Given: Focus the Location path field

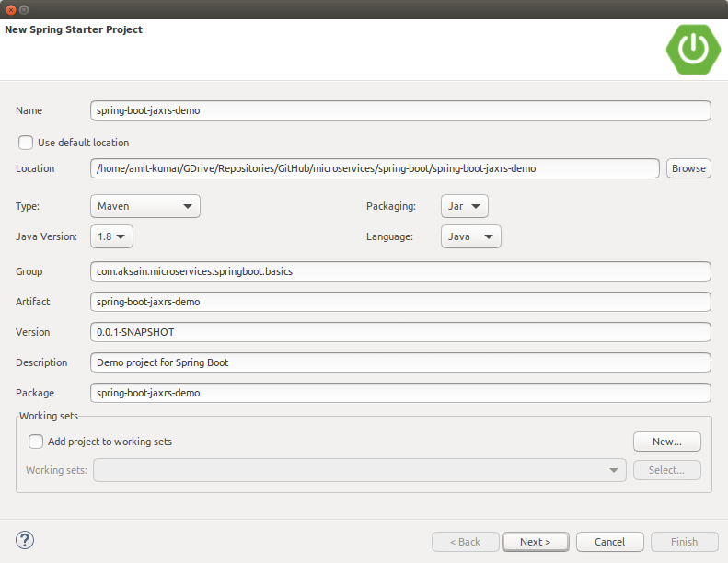Looking at the screenshot, I should click(375, 168).
